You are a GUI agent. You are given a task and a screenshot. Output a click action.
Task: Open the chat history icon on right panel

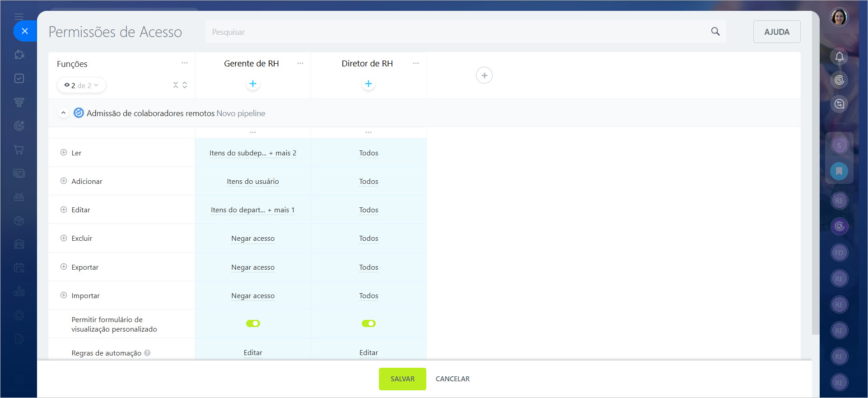(x=839, y=104)
